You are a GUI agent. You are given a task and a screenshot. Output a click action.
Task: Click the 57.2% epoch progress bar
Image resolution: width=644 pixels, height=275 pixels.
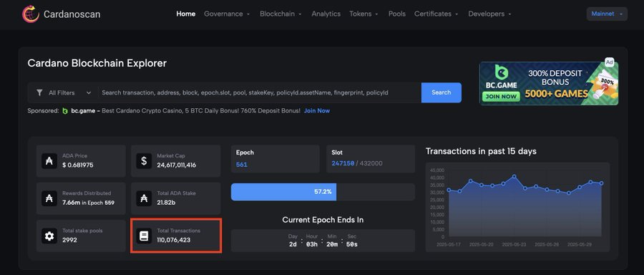tap(323, 192)
